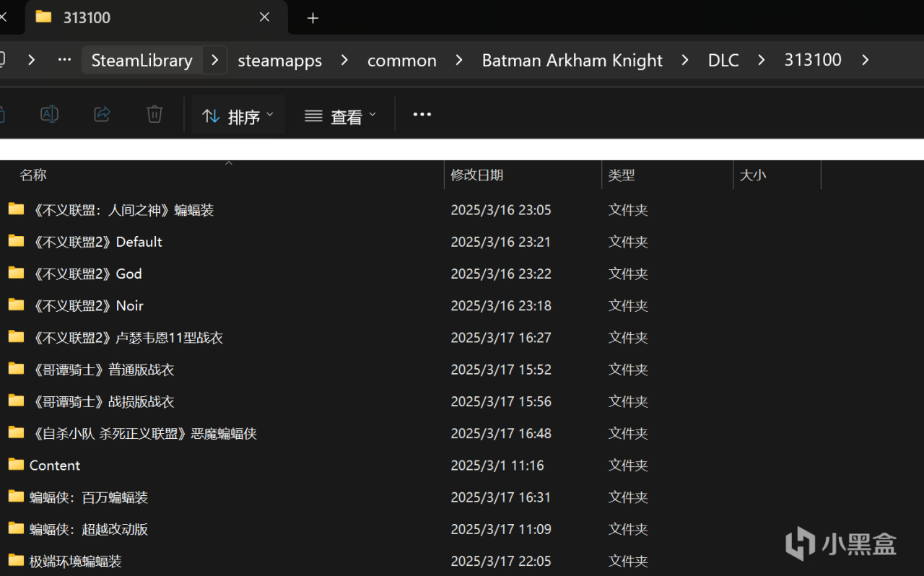Sort by the 名称 column header
924x576 pixels.
(x=33, y=175)
